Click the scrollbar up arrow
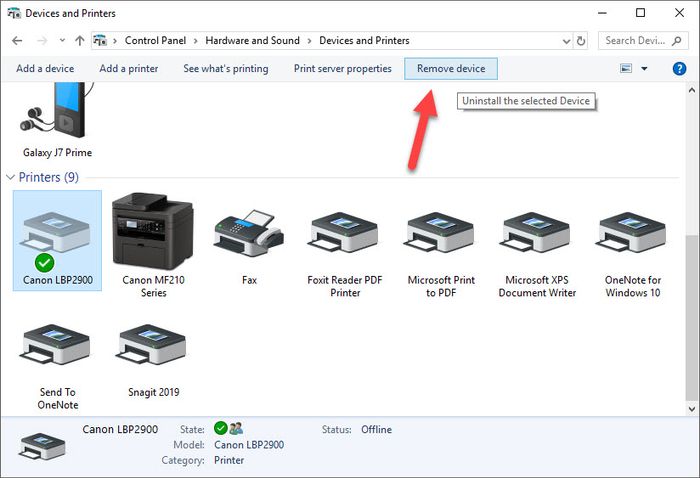The width and height of the screenshot is (700, 478). click(x=692, y=90)
